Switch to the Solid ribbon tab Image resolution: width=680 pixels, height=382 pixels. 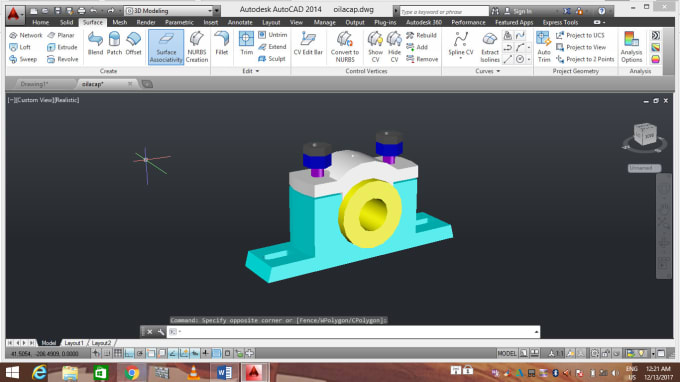[66, 22]
